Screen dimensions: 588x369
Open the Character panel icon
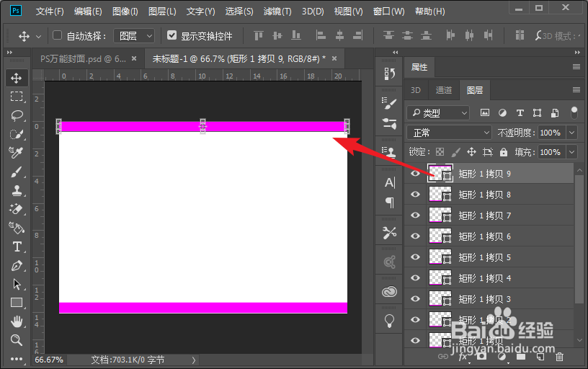[x=389, y=182]
